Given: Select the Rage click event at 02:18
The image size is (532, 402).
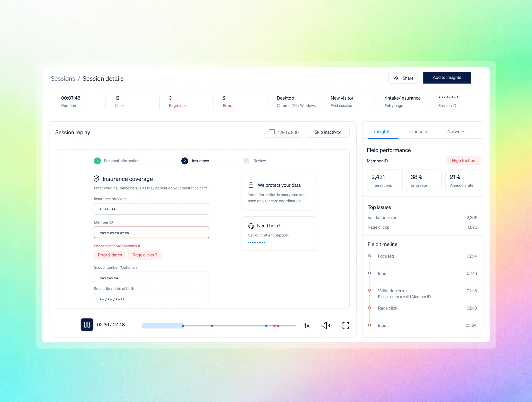Looking at the screenshot, I should click(422, 308).
